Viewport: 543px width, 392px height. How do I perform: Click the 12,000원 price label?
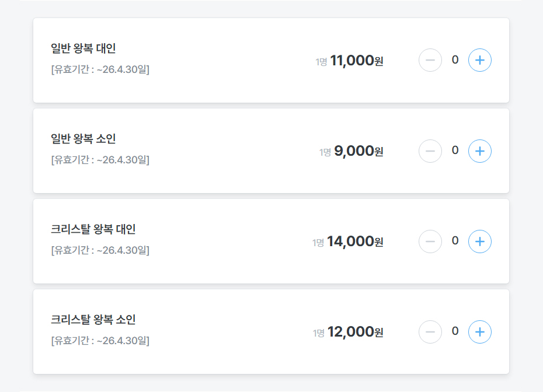(x=356, y=332)
